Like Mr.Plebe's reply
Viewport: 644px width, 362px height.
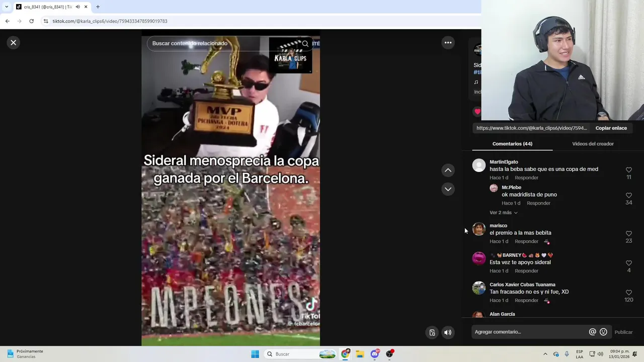(629, 195)
